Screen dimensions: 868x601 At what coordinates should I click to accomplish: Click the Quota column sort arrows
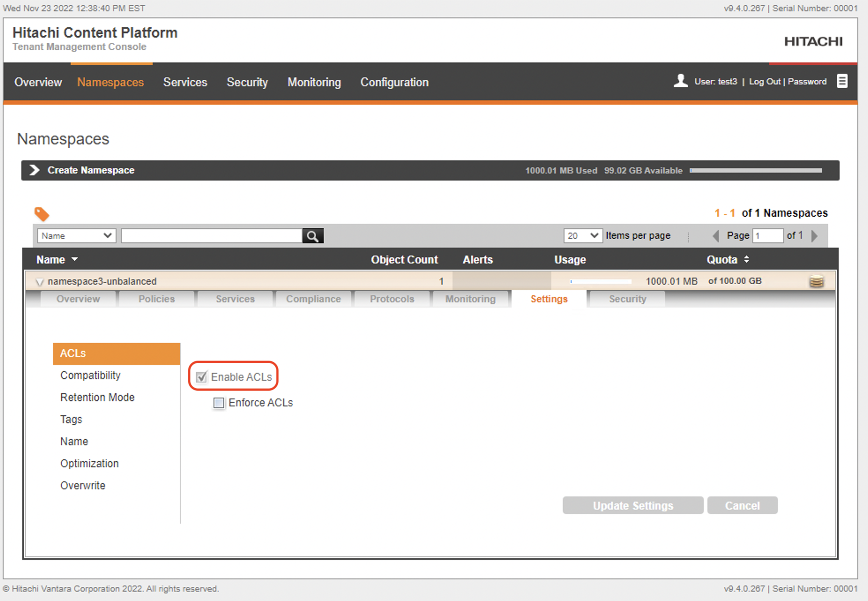(x=747, y=259)
